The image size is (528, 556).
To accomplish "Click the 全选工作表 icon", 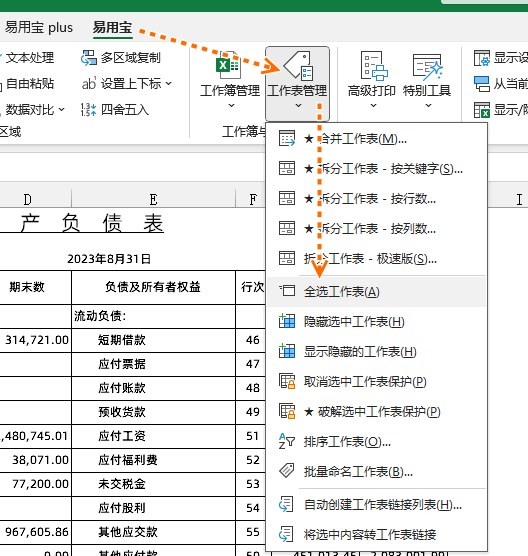I will point(287,291).
